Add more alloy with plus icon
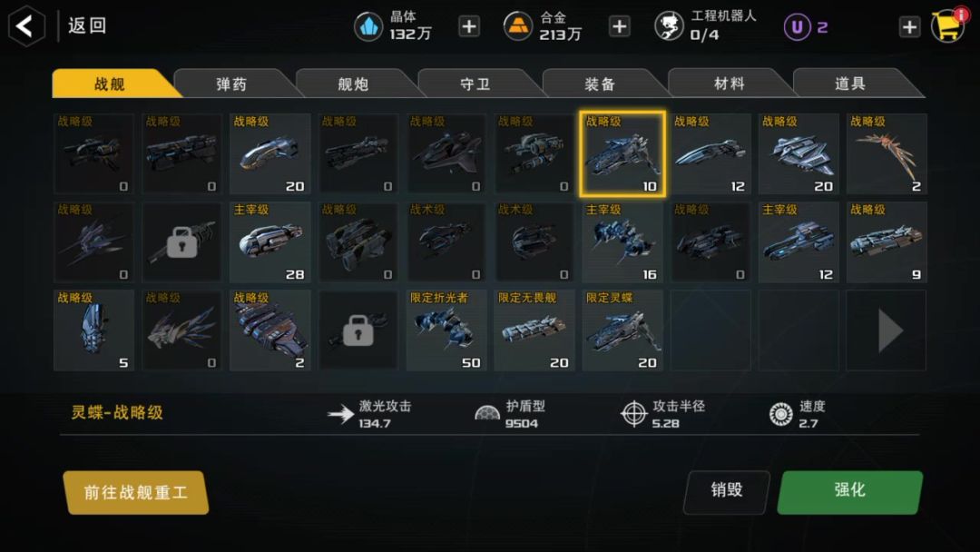Image resolution: width=980 pixels, height=552 pixels. [619, 26]
